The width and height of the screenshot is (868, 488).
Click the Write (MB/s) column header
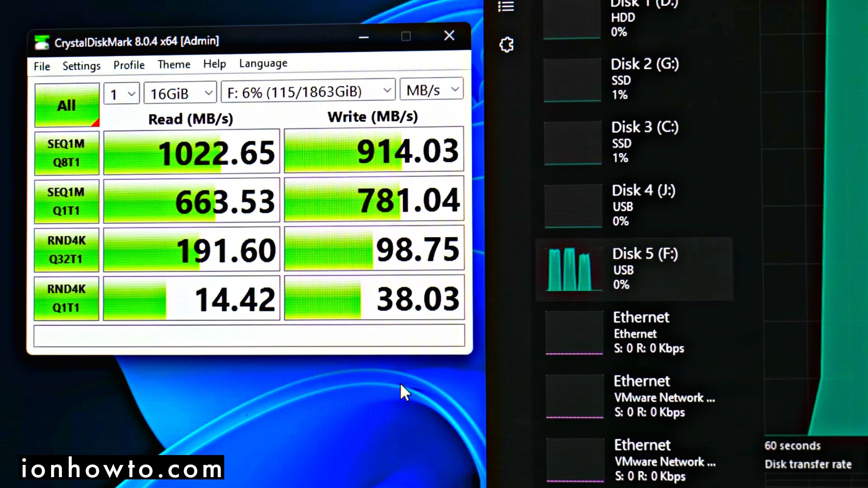coord(373,117)
